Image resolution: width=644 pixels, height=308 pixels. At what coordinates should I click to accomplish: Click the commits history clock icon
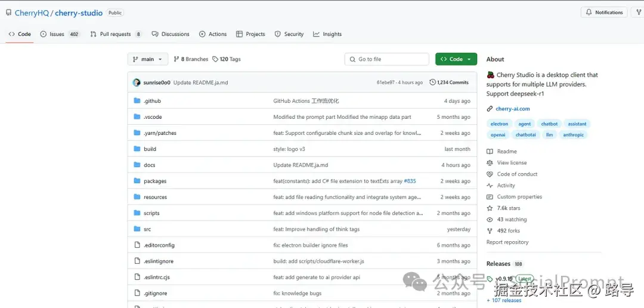coord(432,82)
